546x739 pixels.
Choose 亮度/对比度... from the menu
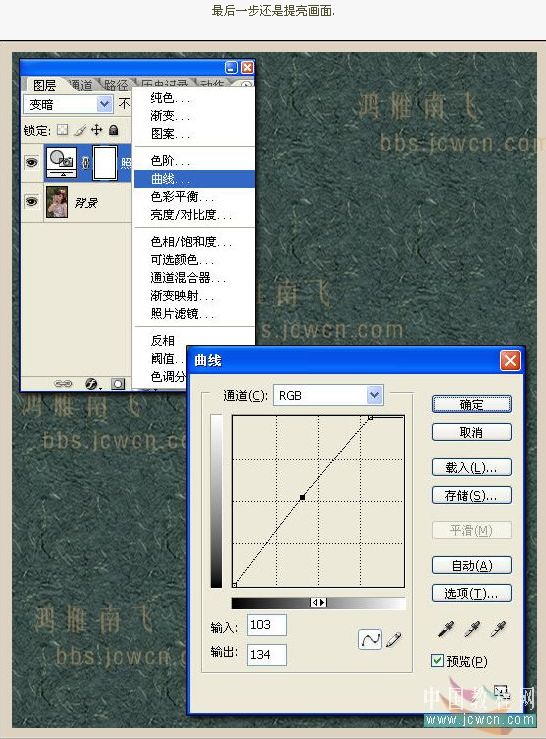tap(194, 215)
